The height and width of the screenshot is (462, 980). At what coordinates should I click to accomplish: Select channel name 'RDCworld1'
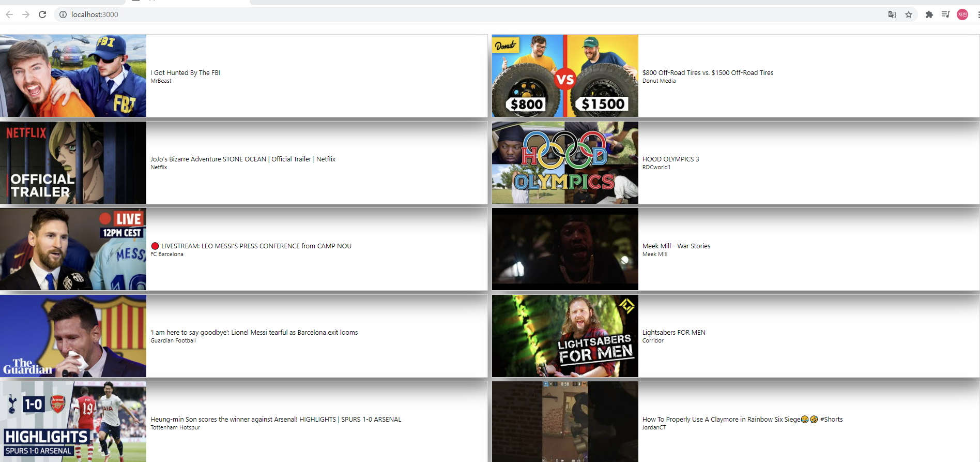(x=656, y=167)
